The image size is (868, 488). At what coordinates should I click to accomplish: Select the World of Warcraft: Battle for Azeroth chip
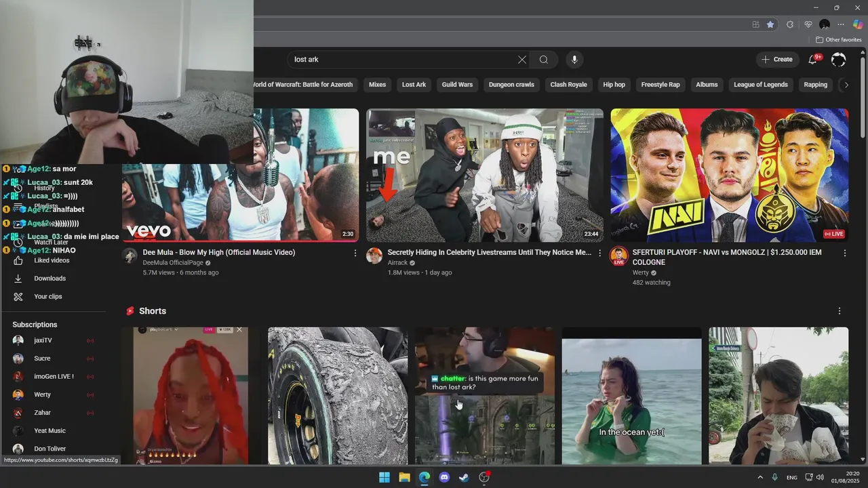tap(304, 85)
